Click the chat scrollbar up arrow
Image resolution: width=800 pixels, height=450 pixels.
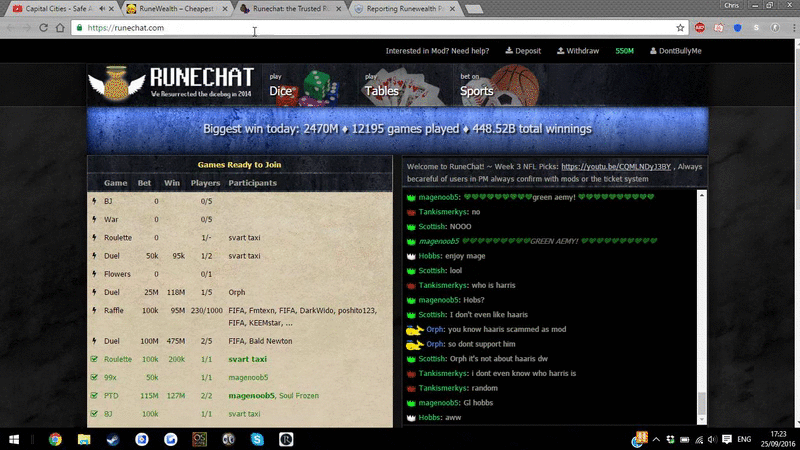coord(702,195)
